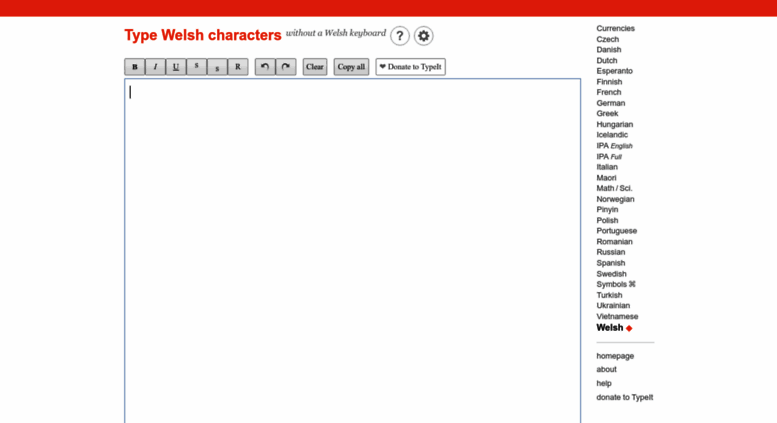Switch to the German keyboard

[x=610, y=103]
